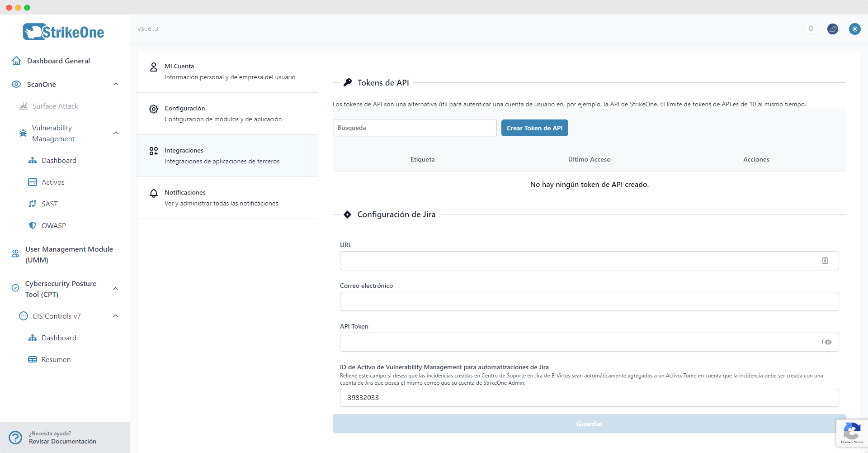Open OWASP menu item
The width and height of the screenshot is (868, 453).
pyautogui.click(x=54, y=225)
